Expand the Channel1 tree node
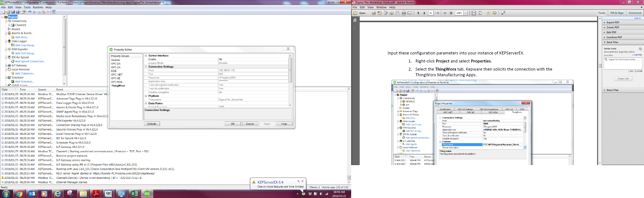Screen dimensions: 644x198 coord(9,25)
